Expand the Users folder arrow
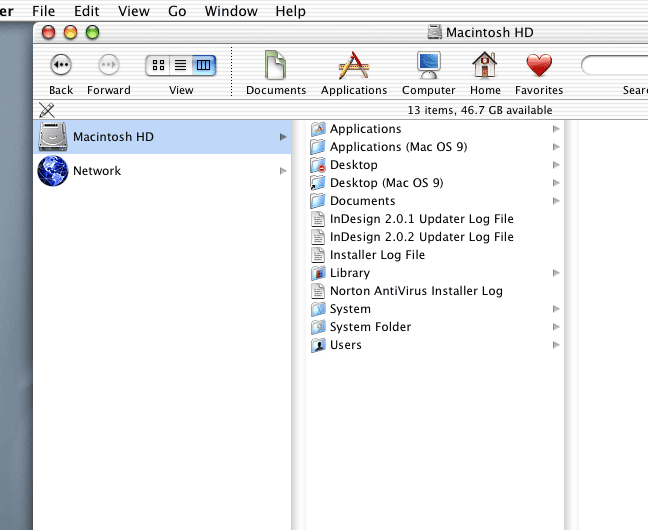This screenshot has height=530, width=648. 556,345
